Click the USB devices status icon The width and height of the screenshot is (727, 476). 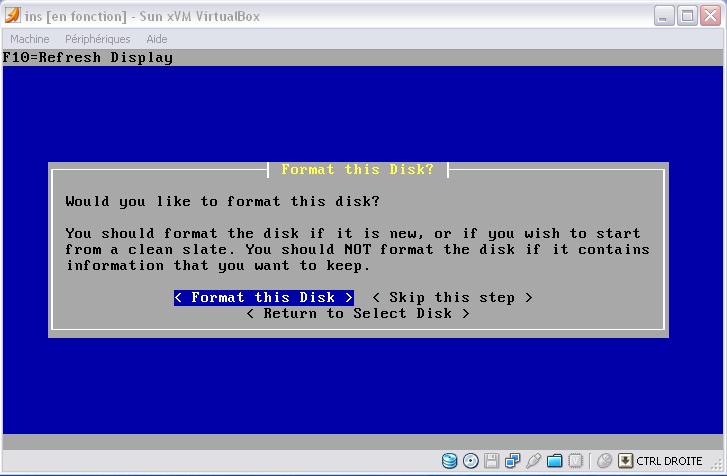534,461
